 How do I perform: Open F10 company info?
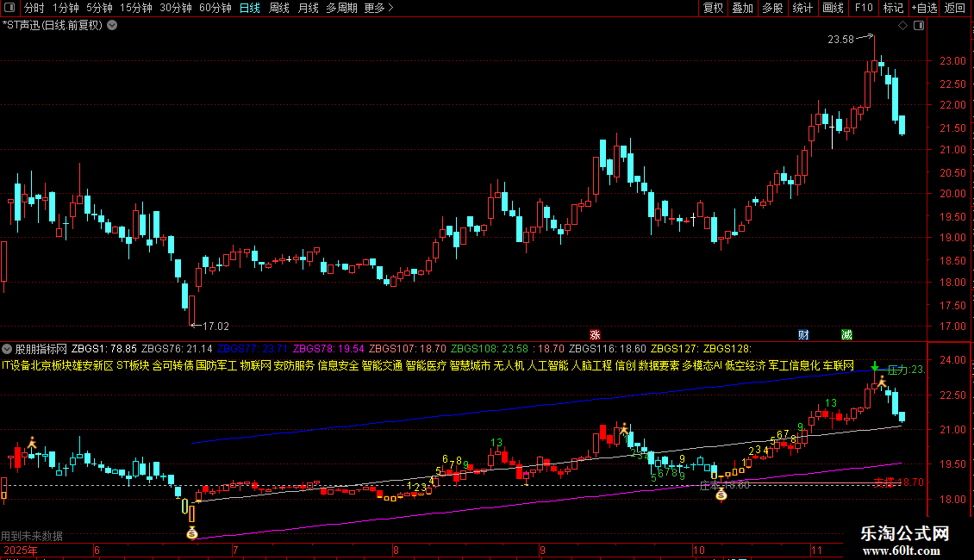pos(864,8)
